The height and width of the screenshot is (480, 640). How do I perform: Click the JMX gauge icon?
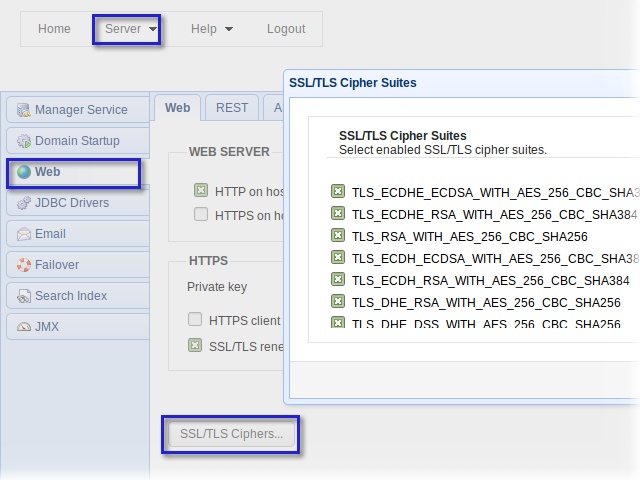(x=24, y=327)
